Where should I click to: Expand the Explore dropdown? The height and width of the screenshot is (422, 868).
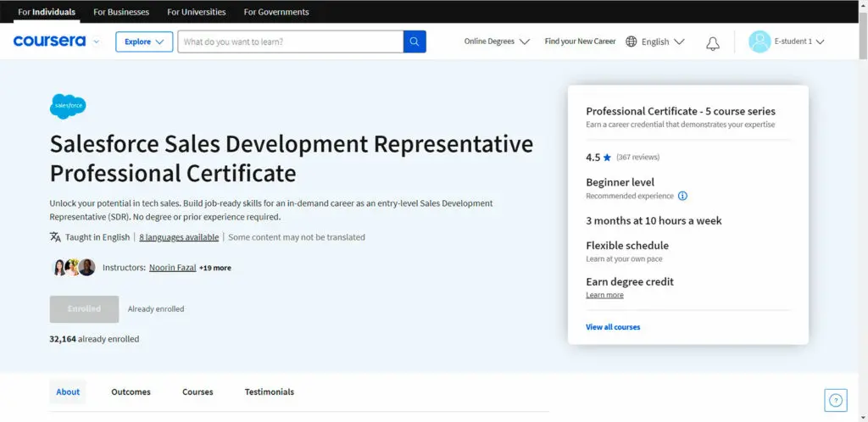tap(144, 42)
